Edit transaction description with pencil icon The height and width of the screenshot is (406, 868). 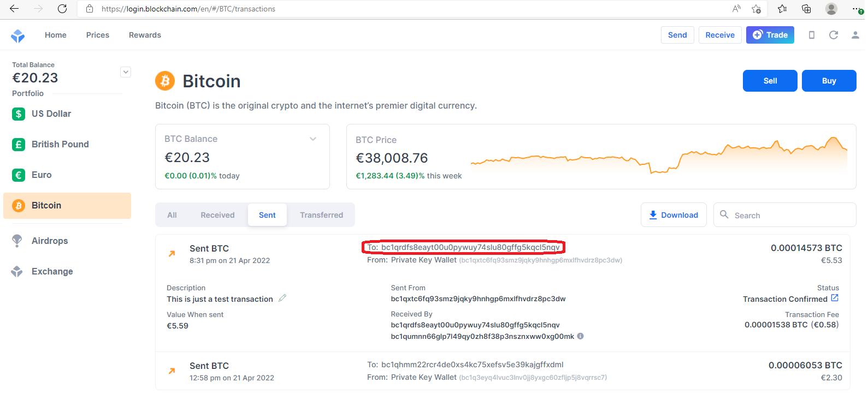(x=282, y=298)
